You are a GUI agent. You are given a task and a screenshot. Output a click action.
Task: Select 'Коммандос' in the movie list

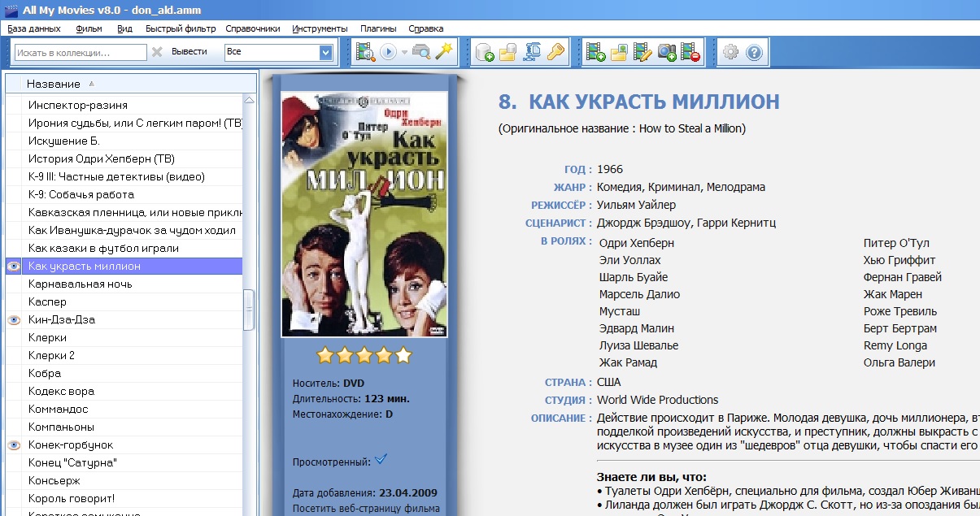pyautogui.click(x=124, y=409)
